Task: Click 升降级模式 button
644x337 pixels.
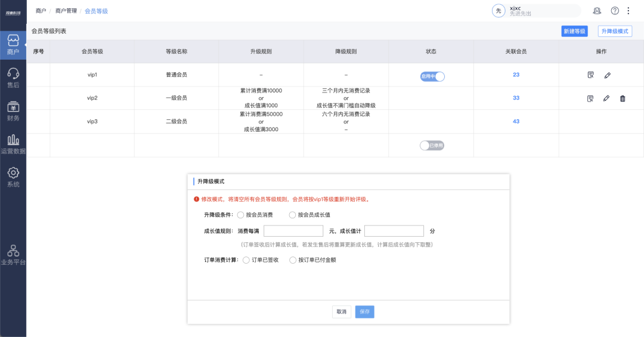Action: 615,31
